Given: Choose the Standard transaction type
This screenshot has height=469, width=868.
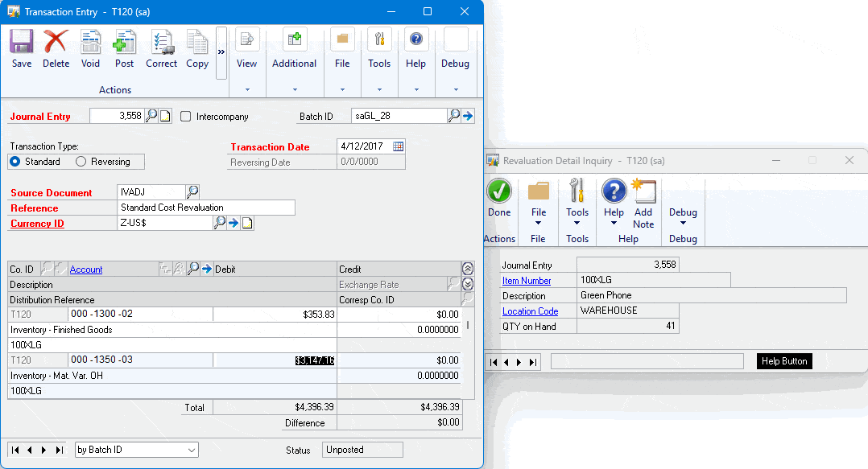Looking at the screenshot, I should point(16,162).
